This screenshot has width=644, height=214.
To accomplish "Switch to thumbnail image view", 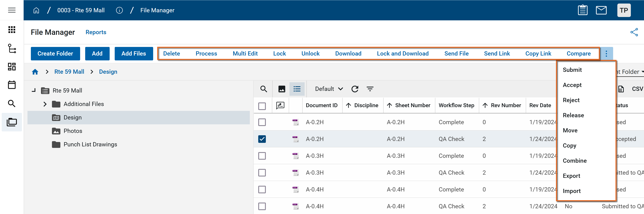I will [x=282, y=89].
